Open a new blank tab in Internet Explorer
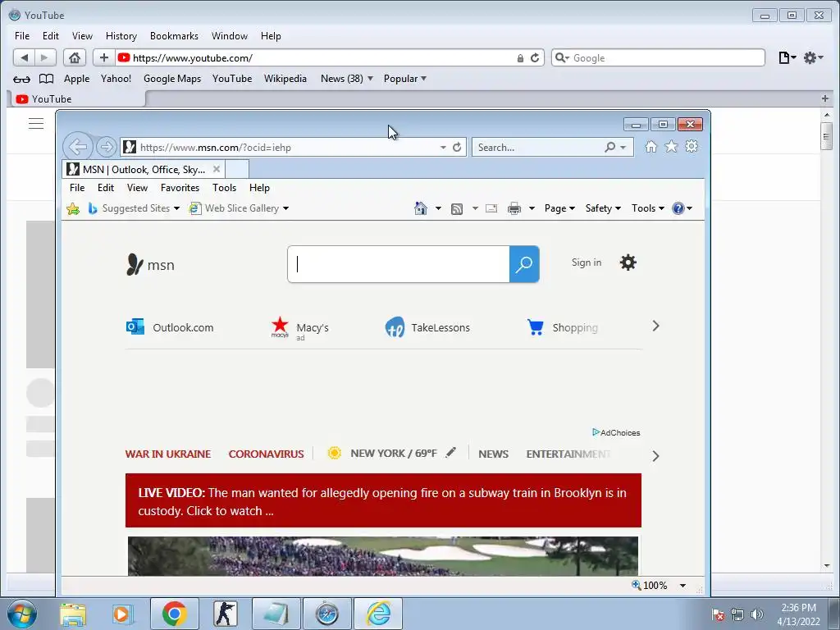The width and height of the screenshot is (840, 630). [237, 169]
